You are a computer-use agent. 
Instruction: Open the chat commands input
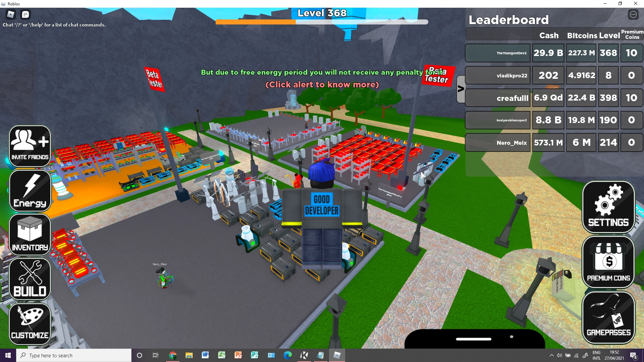[25, 15]
